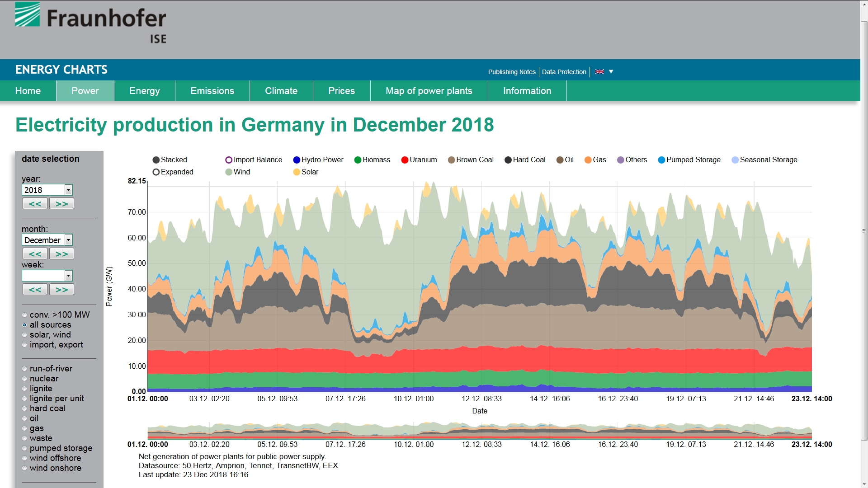
Task: Click the UK flag language icon
Action: coord(599,72)
